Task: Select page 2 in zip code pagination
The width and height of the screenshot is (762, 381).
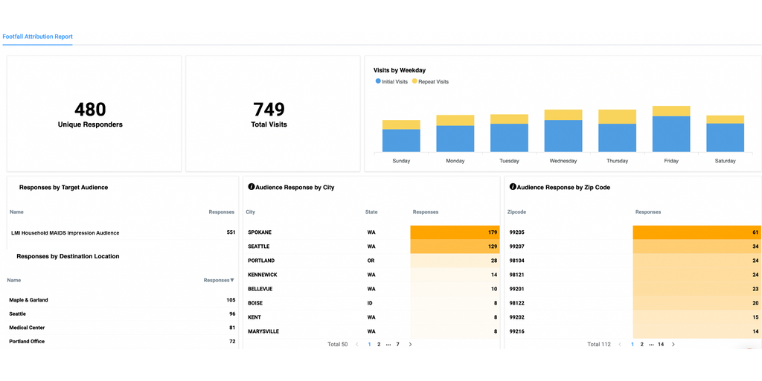Action: coord(642,345)
